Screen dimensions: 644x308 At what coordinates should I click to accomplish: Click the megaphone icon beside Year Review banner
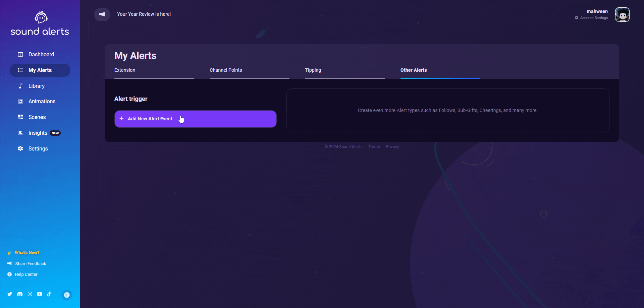[102, 14]
